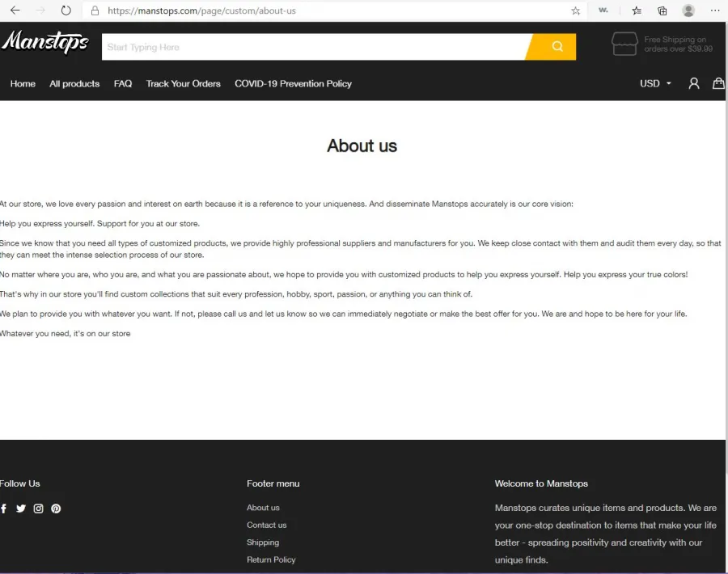Click Shipping footer link
Image resolution: width=728 pixels, height=574 pixels.
(x=263, y=542)
